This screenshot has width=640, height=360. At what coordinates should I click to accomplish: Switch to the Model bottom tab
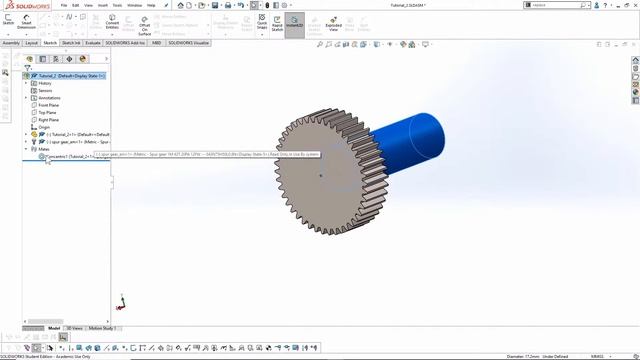point(54,328)
